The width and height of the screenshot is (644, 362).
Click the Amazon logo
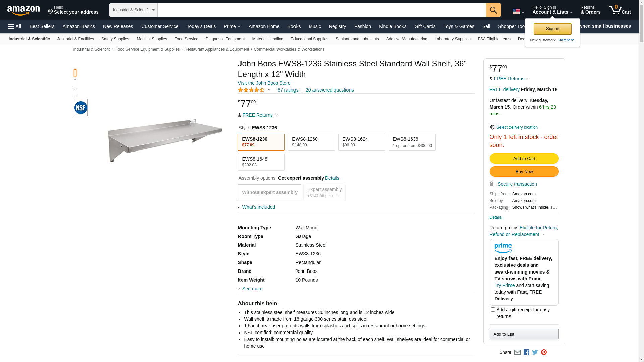(23, 10)
